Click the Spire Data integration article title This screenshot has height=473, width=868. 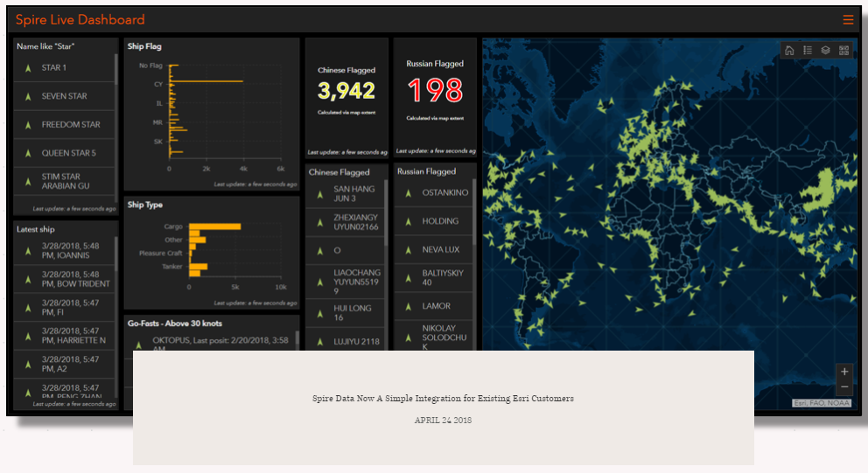pos(443,399)
